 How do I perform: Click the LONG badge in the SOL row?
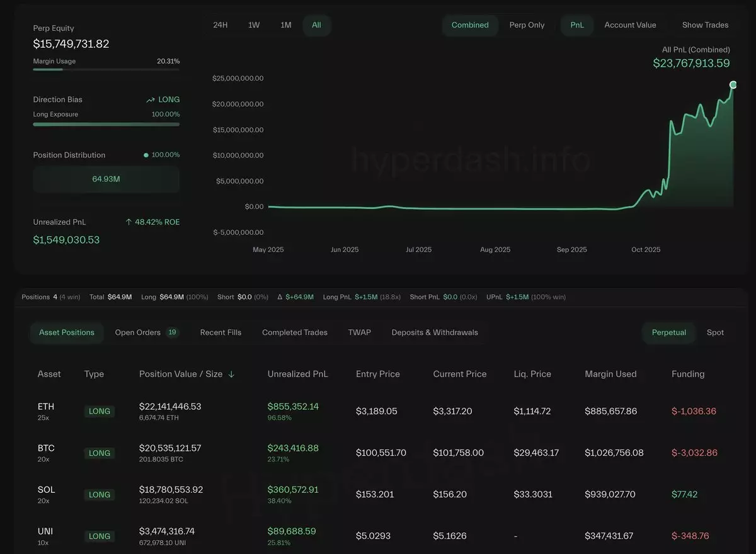click(100, 495)
